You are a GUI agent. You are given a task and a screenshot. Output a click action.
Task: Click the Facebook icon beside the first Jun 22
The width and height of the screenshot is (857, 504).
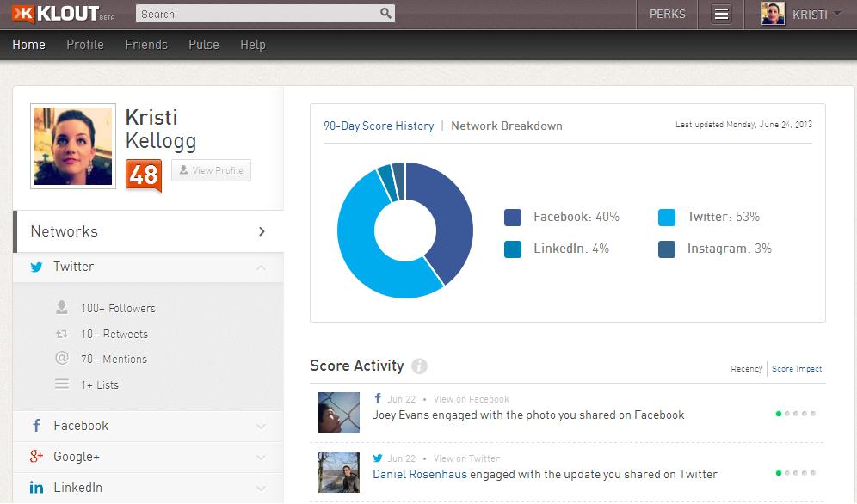[377, 398]
